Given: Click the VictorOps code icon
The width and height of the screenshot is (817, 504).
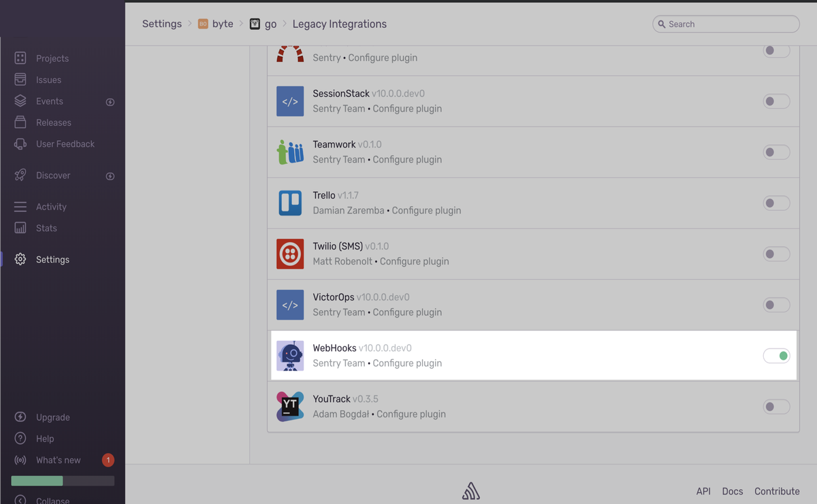Looking at the screenshot, I should click(x=290, y=305).
